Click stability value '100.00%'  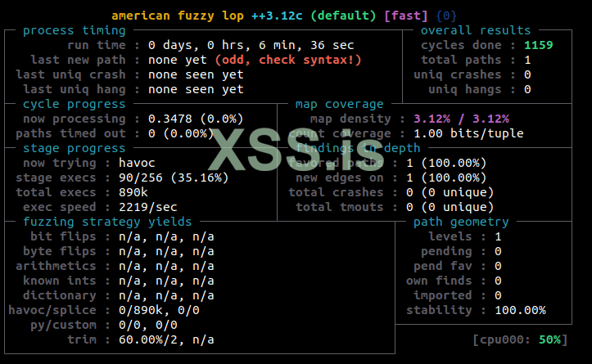point(520,310)
